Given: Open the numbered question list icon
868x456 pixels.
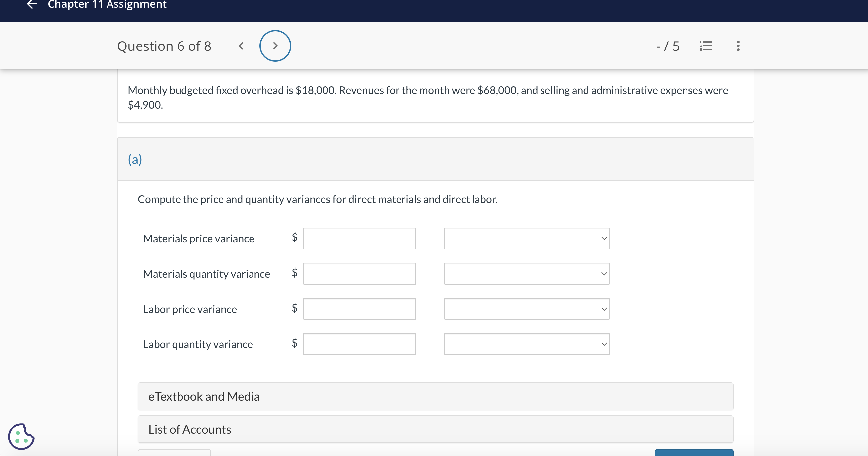Looking at the screenshot, I should tap(706, 46).
